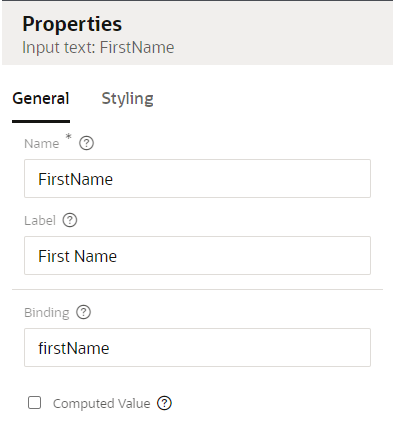The image size is (393, 429).
Task: Enable the Computed Value checkbox
Action: [35, 403]
